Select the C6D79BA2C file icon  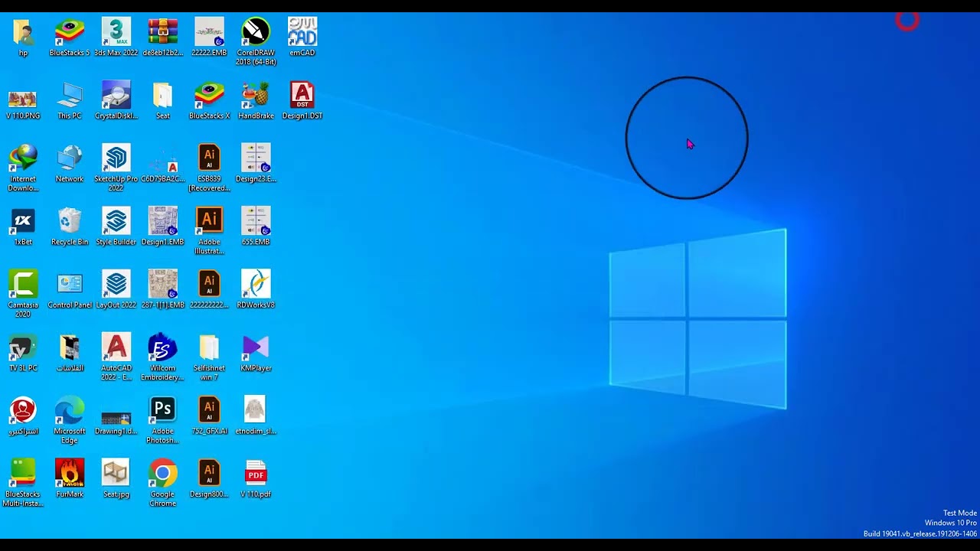[x=163, y=158]
